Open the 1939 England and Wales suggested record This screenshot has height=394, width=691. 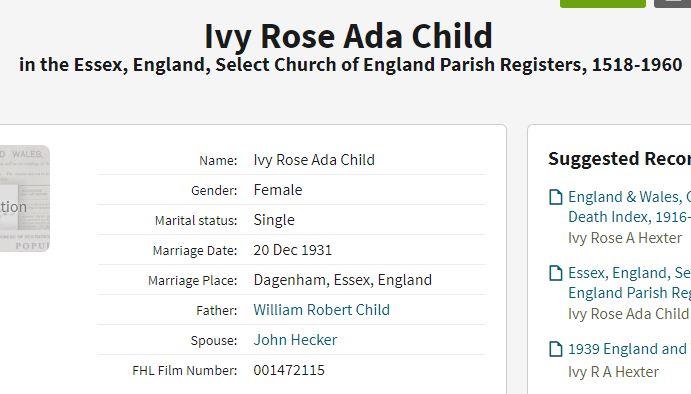629,349
